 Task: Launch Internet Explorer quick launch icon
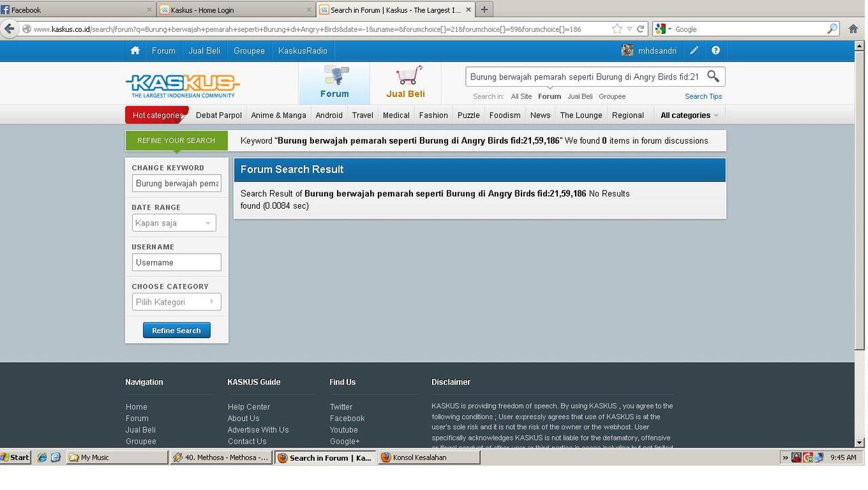(x=42, y=457)
